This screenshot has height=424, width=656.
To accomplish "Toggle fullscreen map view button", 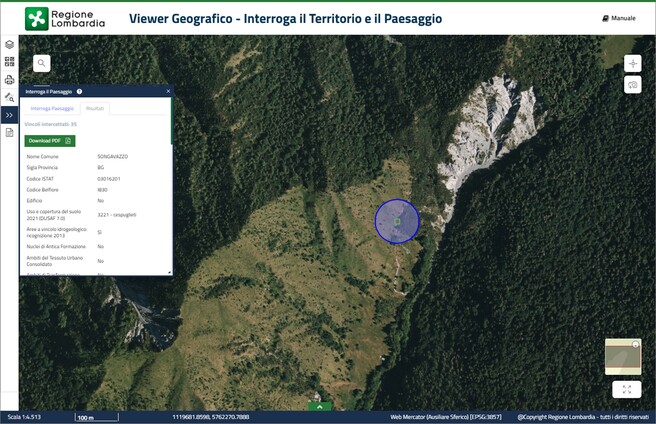I will tap(627, 389).
